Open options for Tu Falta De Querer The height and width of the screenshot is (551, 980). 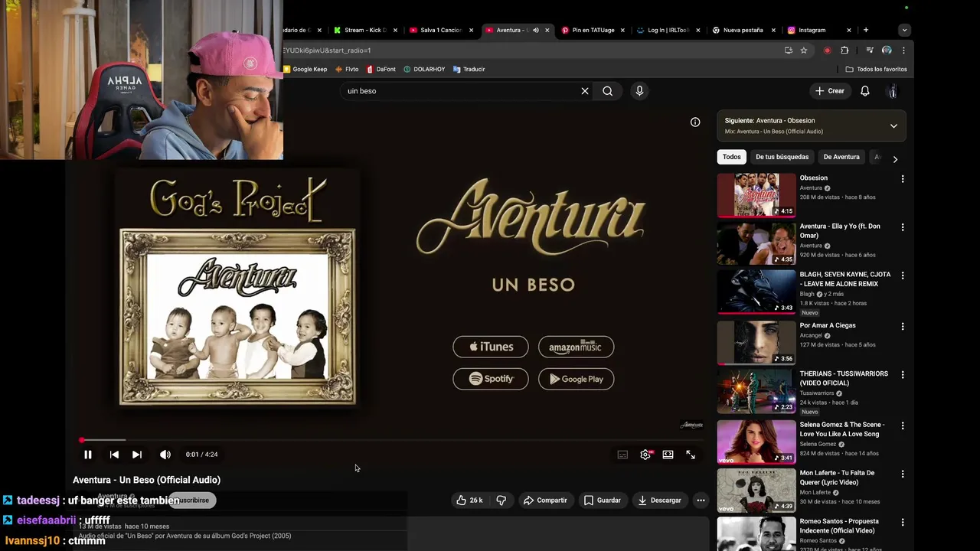903,474
